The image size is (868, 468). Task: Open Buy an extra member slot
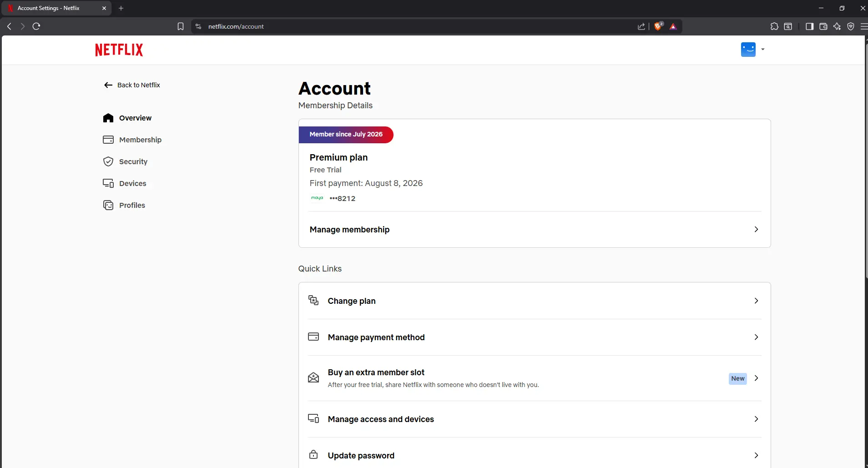coord(535,378)
